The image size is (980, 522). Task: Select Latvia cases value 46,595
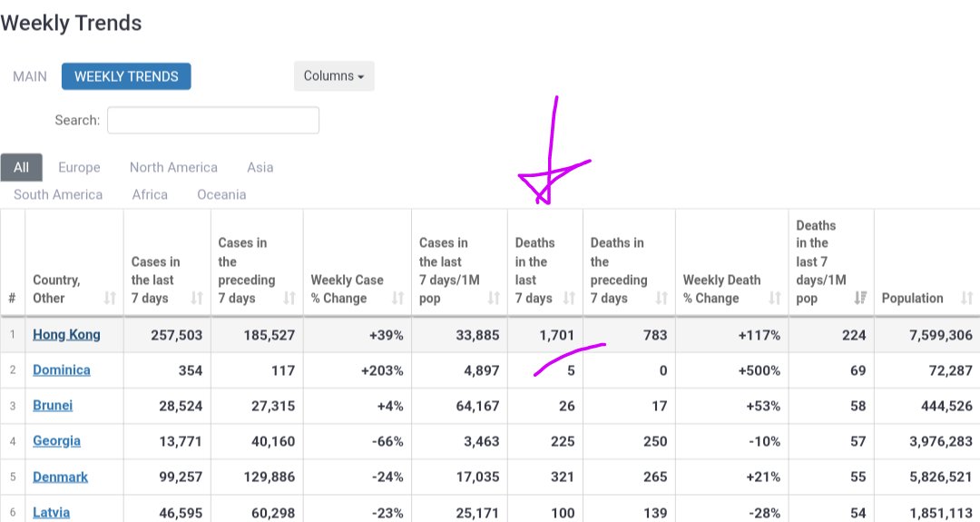click(181, 513)
